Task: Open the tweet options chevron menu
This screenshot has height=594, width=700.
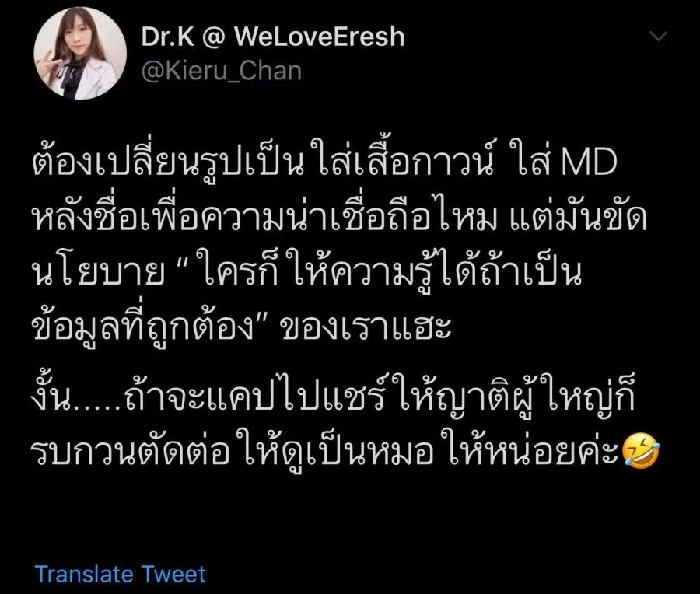Action: tap(659, 36)
